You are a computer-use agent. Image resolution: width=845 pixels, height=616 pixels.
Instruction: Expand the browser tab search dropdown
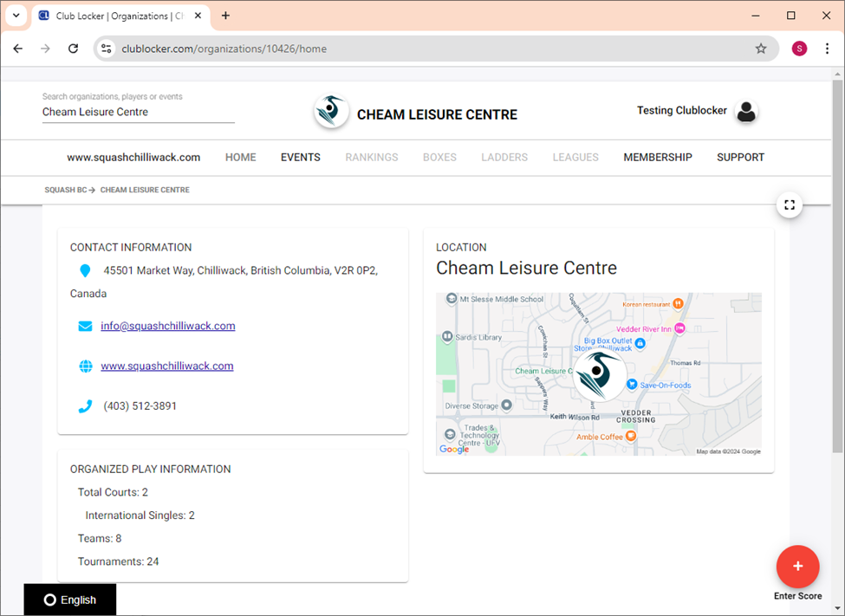[x=16, y=16]
